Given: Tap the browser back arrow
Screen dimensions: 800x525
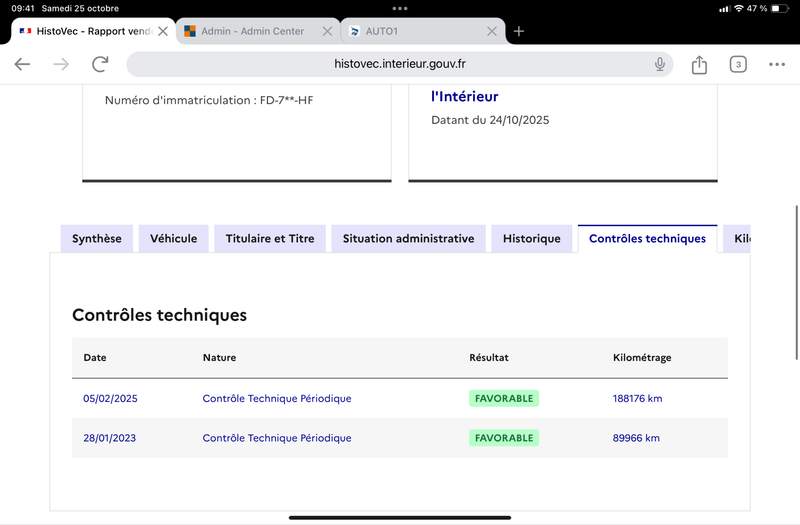Looking at the screenshot, I should click(22, 64).
